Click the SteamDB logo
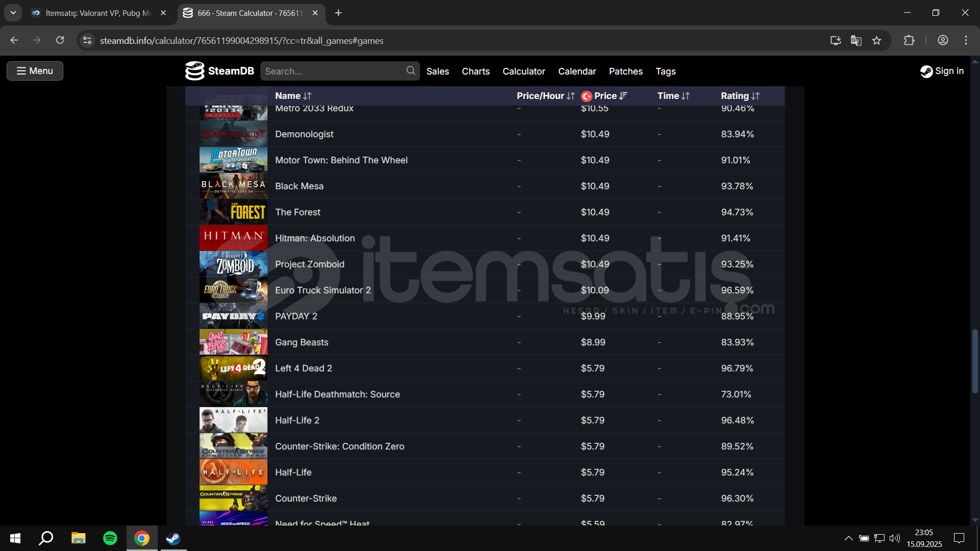Screen dimensions: 980x551 [x=219, y=71]
